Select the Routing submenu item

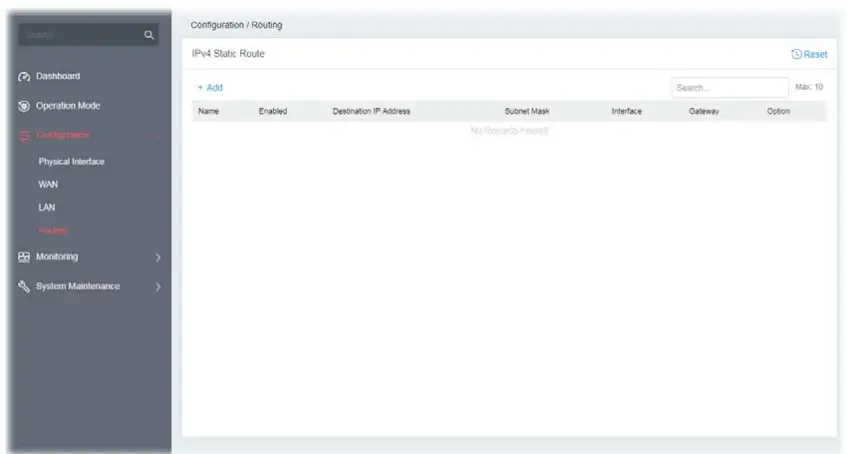[x=53, y=231]
